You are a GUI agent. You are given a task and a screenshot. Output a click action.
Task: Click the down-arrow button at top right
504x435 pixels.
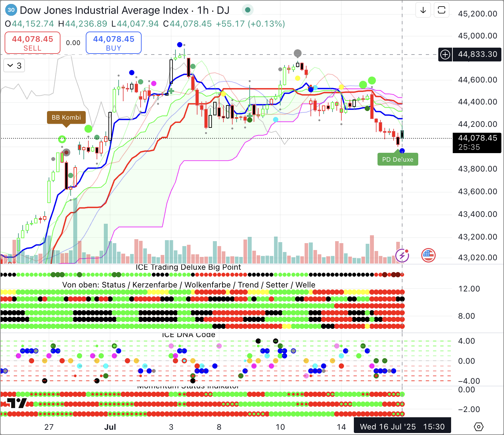pos(423,10)
